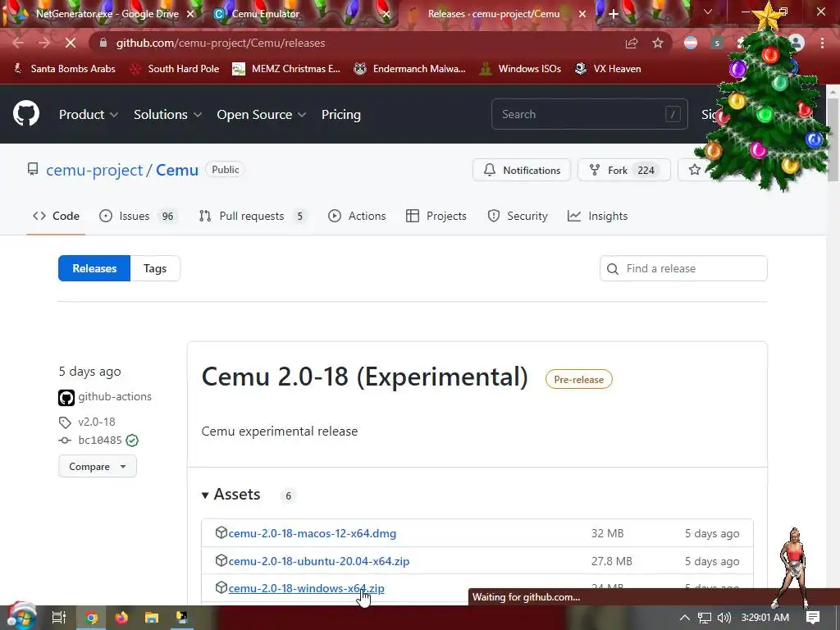Image resolution: width=840 pixels, height=630 pixels.
Task: Open the VX Heaven bookmark
Action: [608, 69]
